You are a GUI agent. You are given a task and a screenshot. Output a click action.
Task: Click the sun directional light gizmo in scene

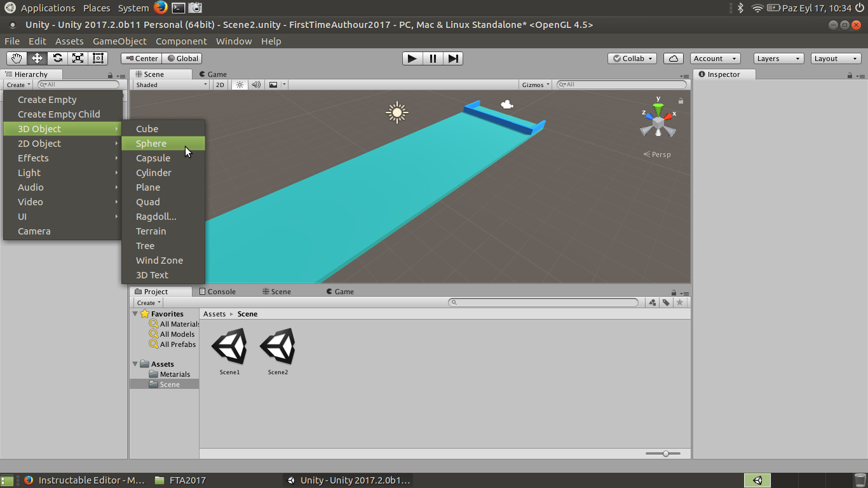397,113
